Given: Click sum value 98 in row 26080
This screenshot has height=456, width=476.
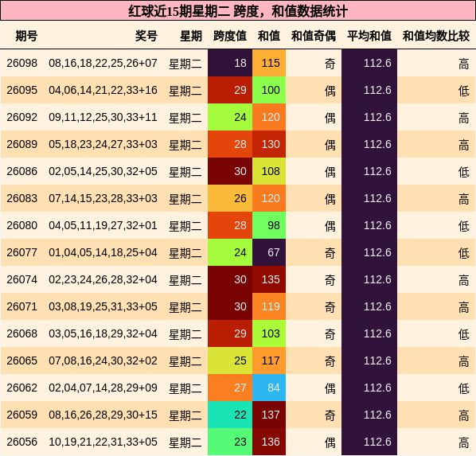Looking at the screenshot, I should coord(269,225).
